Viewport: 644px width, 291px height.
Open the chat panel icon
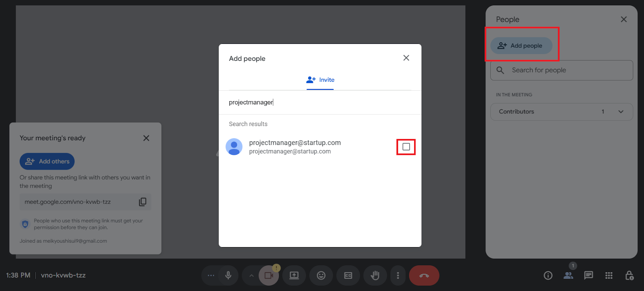click(588, 276)
